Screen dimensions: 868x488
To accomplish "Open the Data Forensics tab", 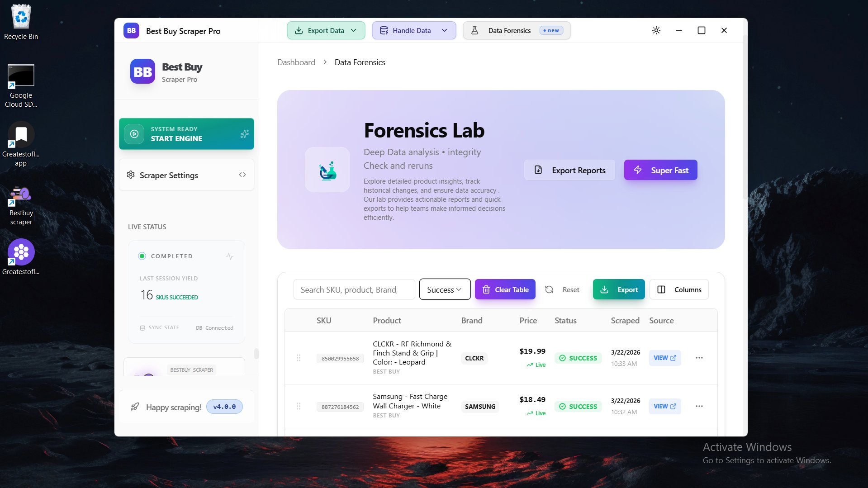I will click(517, 30).
